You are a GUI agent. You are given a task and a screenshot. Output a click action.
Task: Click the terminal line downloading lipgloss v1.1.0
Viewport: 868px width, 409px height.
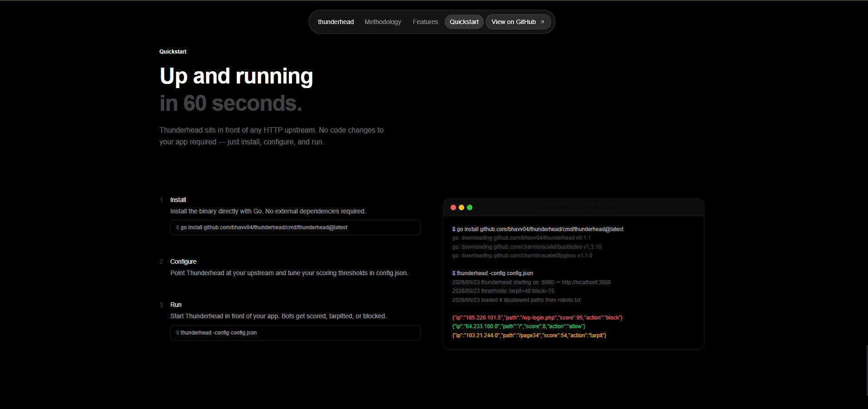[522, 256]
